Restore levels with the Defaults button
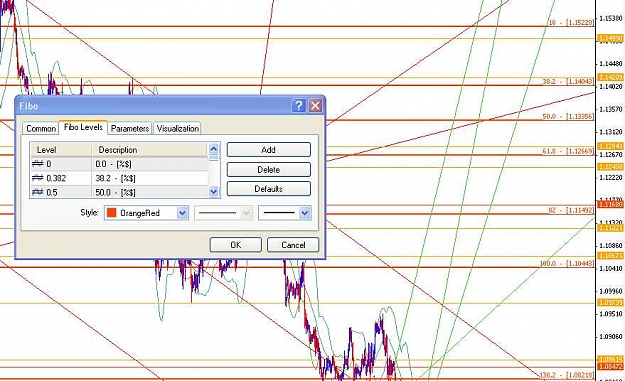Viewport: 625px width, 381px height. point(269,189)
